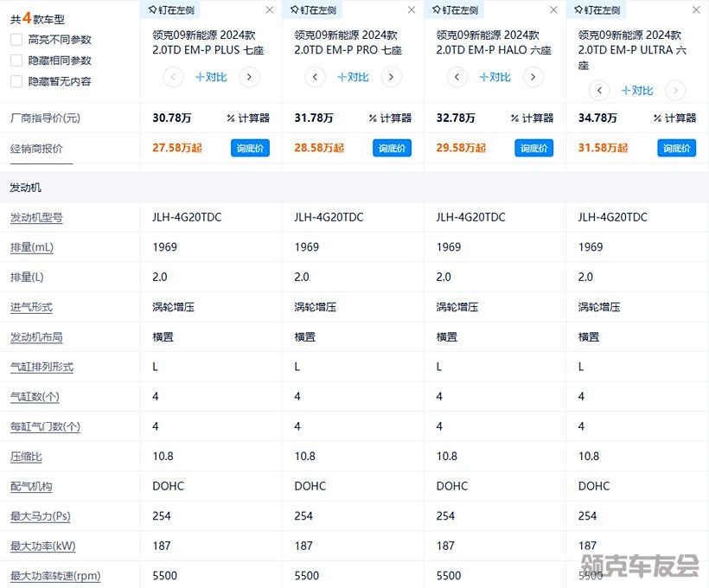Select dealer price 29.58万起
This screenshot has height=588, width=709.
point(461,148)
